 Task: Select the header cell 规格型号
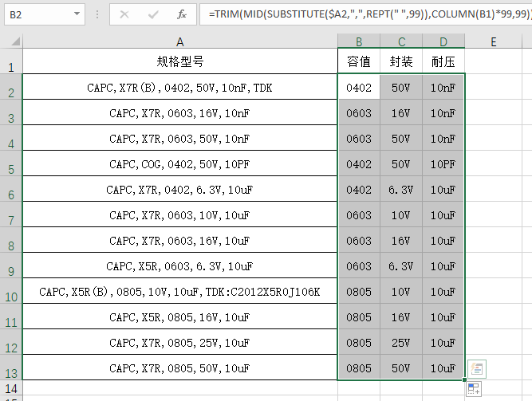tap(179, 61)
